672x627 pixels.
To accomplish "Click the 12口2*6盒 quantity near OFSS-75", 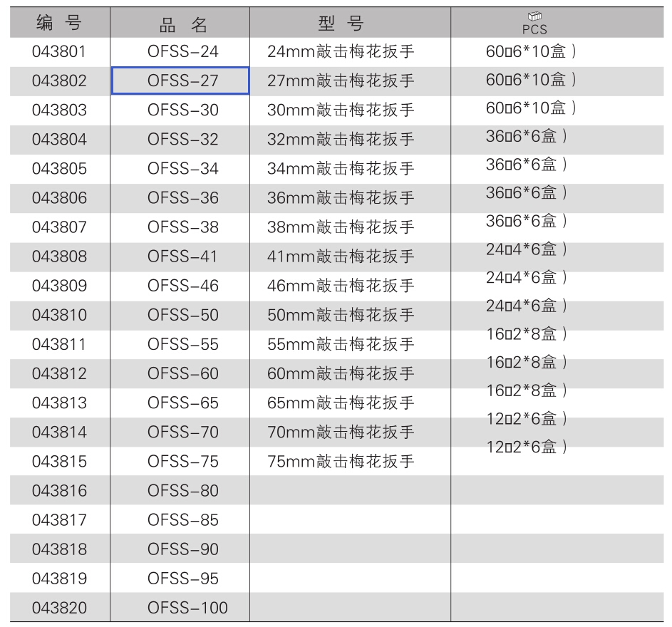I will click(x=527, y=447).
